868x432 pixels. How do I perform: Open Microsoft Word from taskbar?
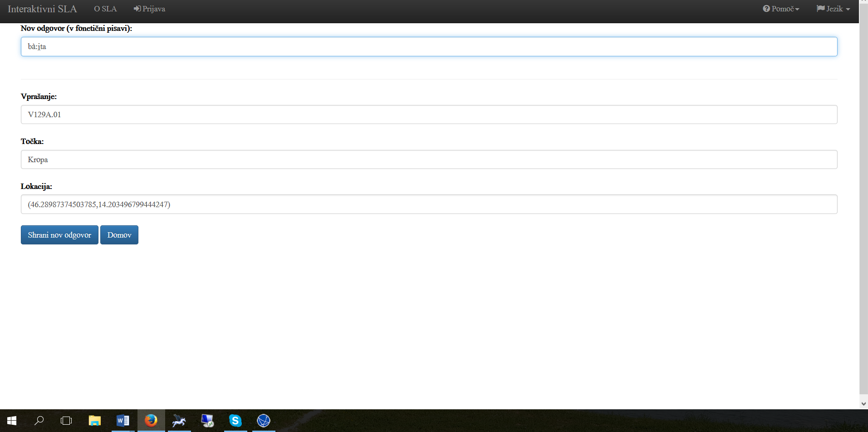click(x=123, y=421)
